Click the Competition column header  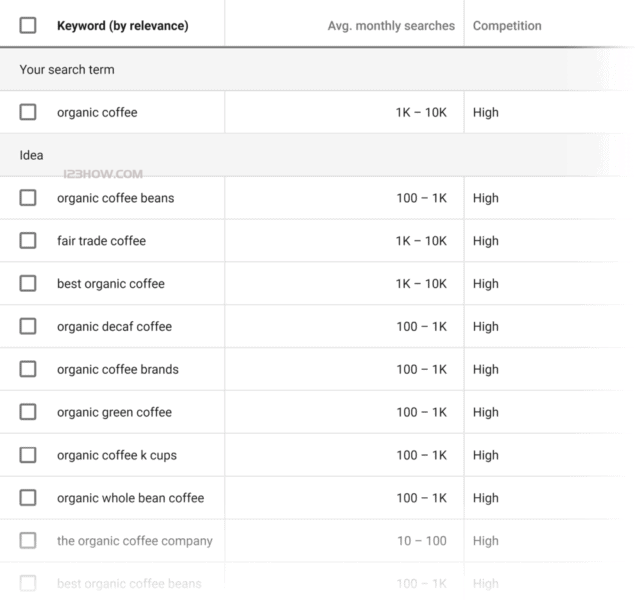(507, 25)
